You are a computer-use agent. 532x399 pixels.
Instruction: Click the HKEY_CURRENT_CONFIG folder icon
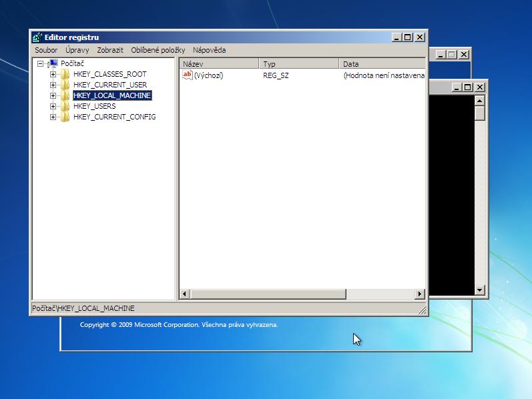(x=65, y=117)
